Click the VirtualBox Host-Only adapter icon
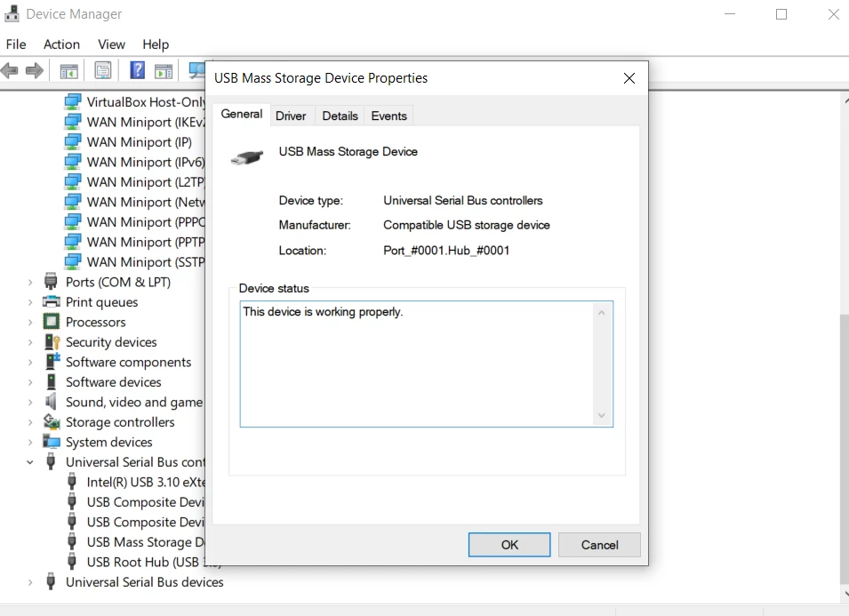The height and width of the screenshot is (616, 849). point(73,101)
